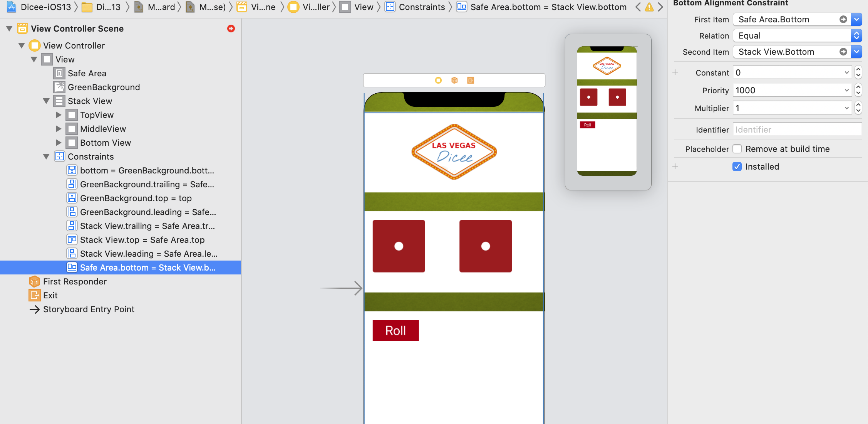The image size is (868, 424).
Task: Uncheck the Installed checkbox
Action: click(737, 167)
